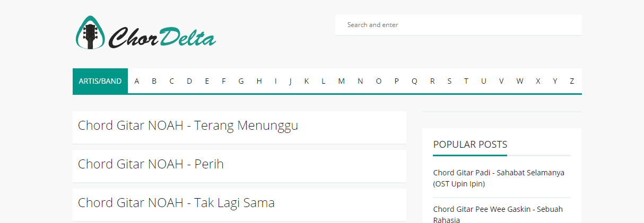View Chord Gitar NOAH - Tak Lagi Sama

(x=176, y=203)
